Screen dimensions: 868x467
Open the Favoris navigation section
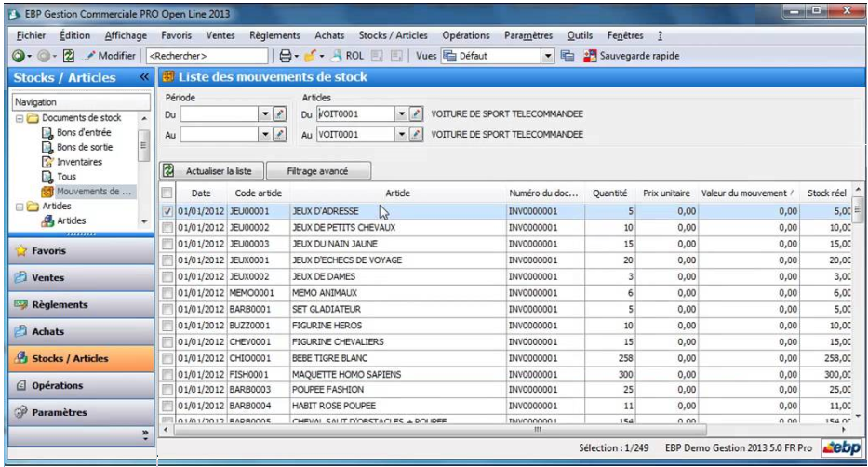click(x=81, y=251)
